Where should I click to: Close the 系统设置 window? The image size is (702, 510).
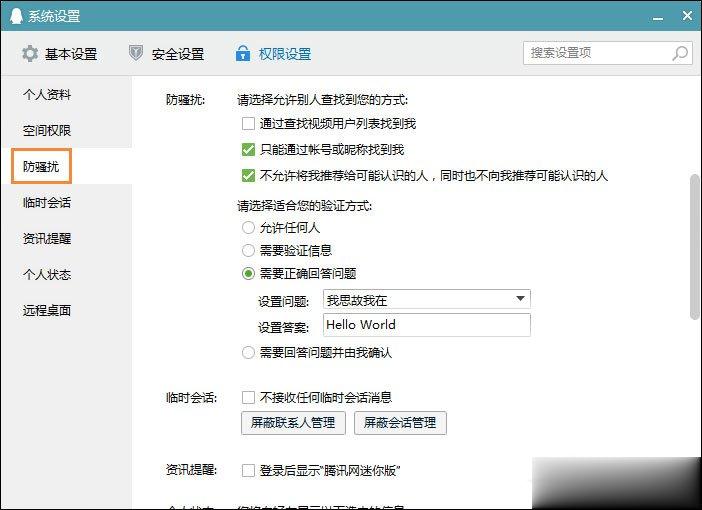click(687, 16)
